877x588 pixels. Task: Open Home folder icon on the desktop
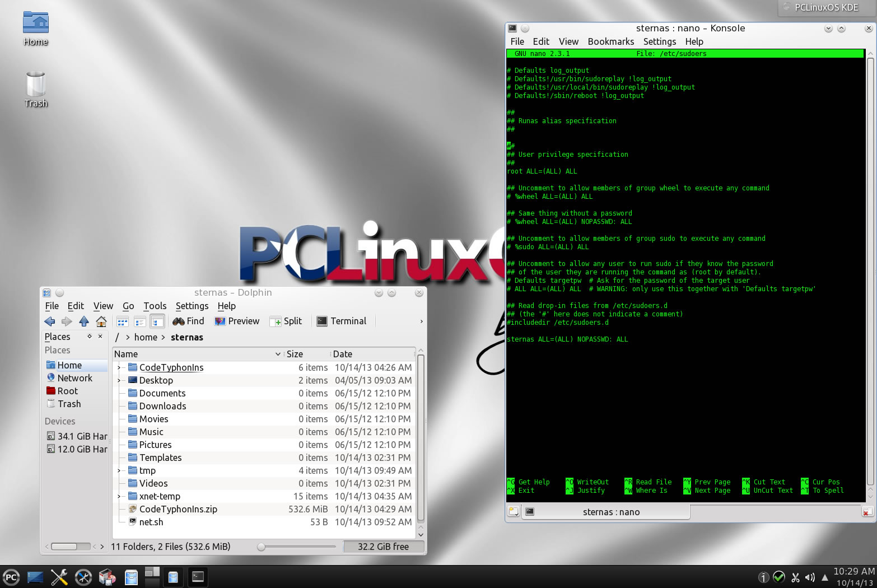[36, 29]
